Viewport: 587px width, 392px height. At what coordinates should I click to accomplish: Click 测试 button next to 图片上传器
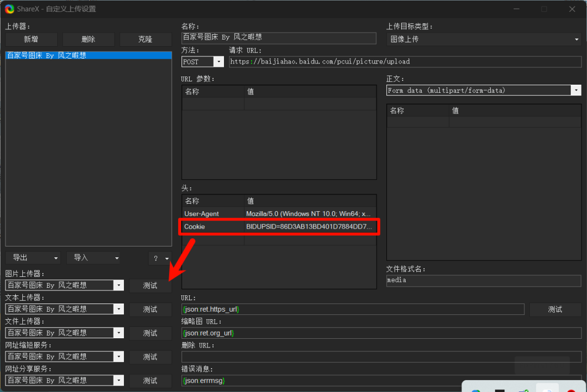pos(150,286)
